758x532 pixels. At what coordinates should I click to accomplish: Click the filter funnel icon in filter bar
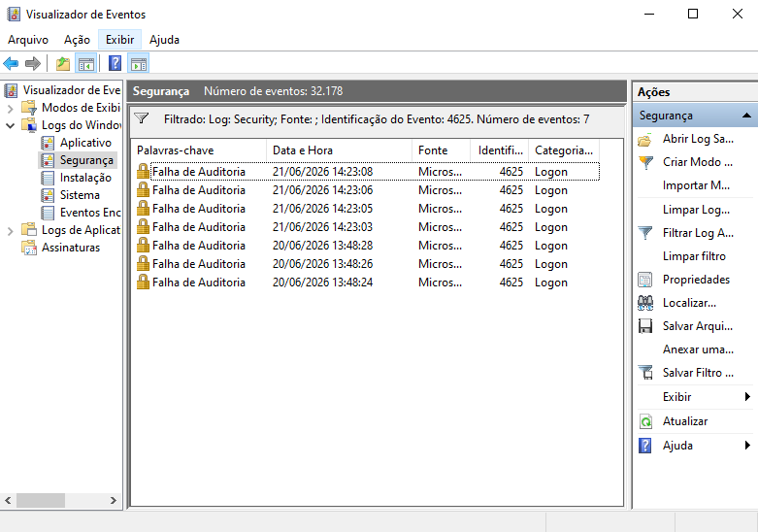tap(141, 118)
